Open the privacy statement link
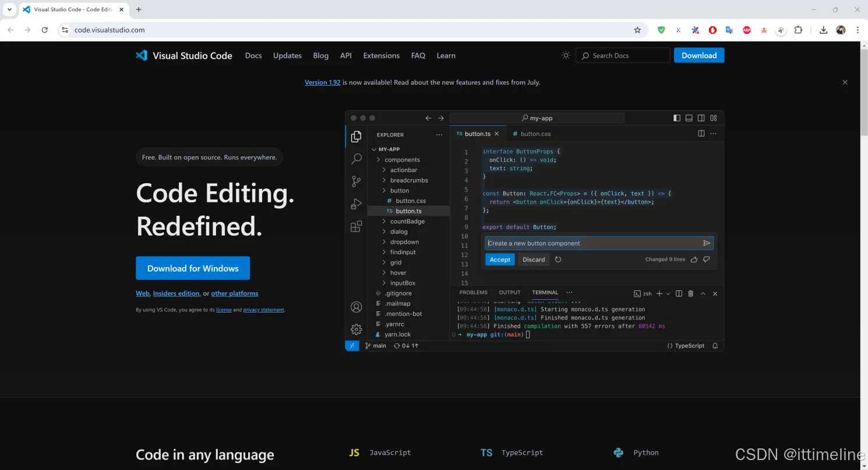This screenshot has width=868, height=470. point(263,310)
